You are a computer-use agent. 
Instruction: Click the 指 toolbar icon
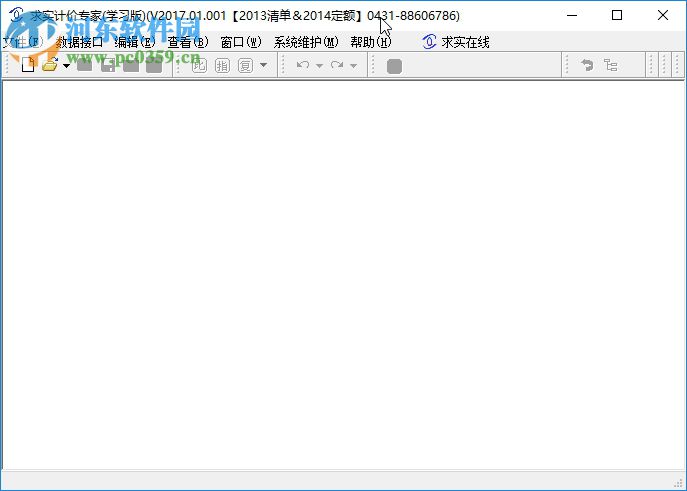click(222, 66)
